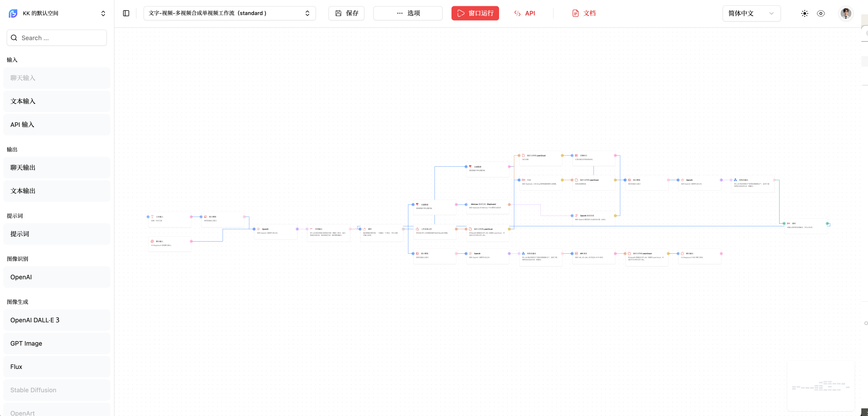The width and height of the screenshot is (868, 416).
Task: Toggle the eye visibility icon near the avatar
Action: coord(821,13)
